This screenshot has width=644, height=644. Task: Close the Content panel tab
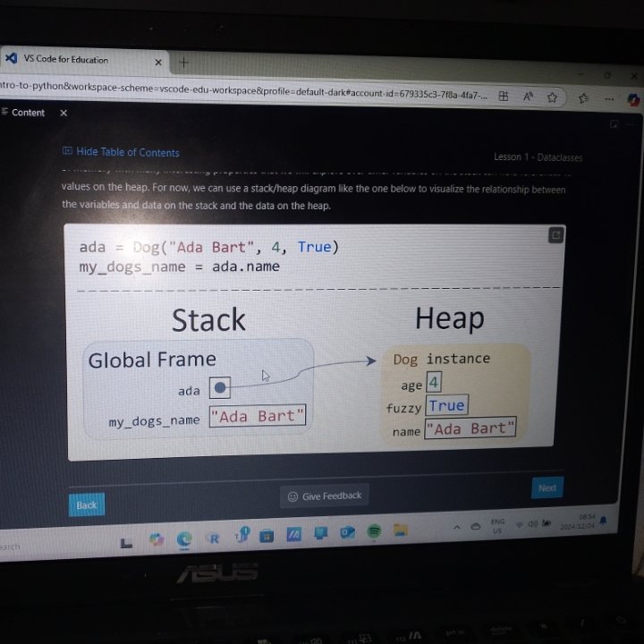pos(64,113)
